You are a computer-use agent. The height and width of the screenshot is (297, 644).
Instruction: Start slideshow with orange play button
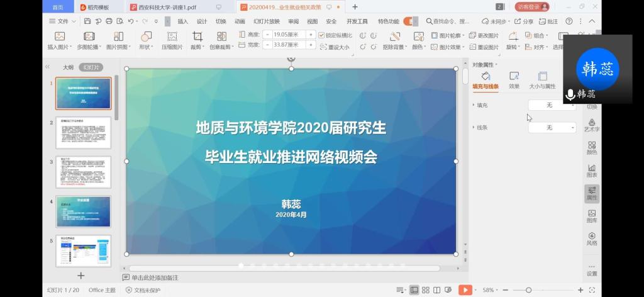465,290
